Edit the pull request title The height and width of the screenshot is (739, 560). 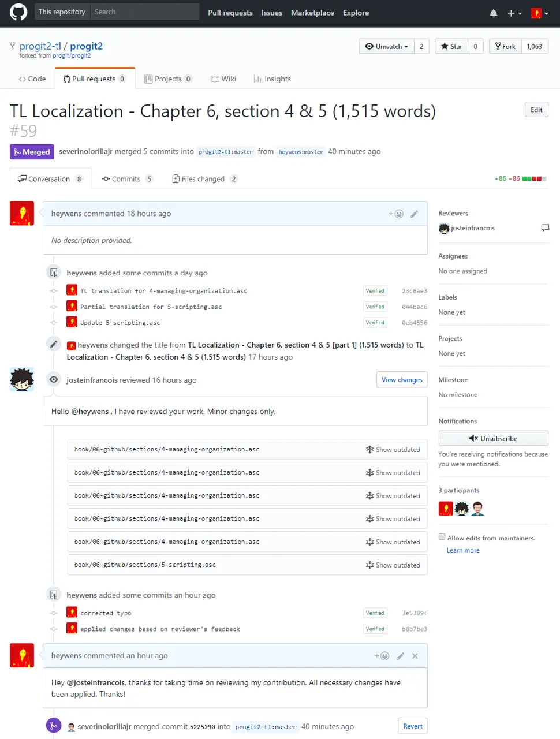click(536, 110)
